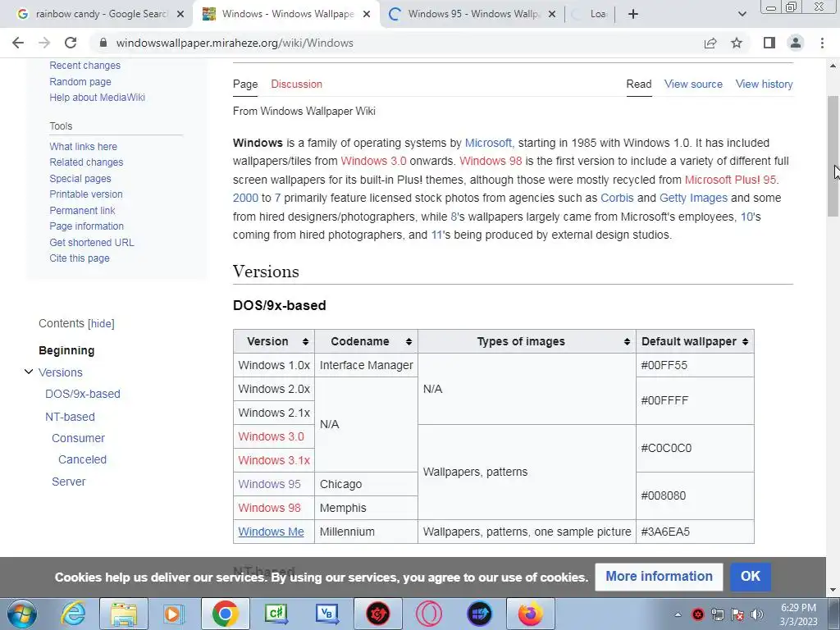This screenshot has height=630, width=840.
Task: Open the Microsoft Plus! 95 link
Action: 730,180
